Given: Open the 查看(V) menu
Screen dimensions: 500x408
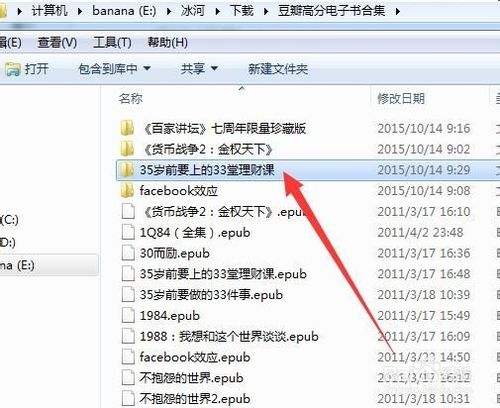Looking at the screenshot, I should 57,43.
